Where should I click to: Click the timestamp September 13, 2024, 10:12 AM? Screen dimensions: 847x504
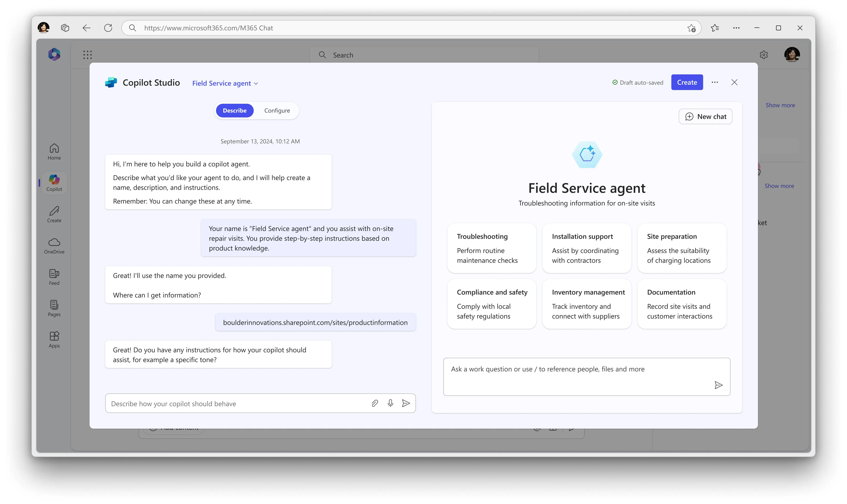pyautogui.click(x=260, y=141)
